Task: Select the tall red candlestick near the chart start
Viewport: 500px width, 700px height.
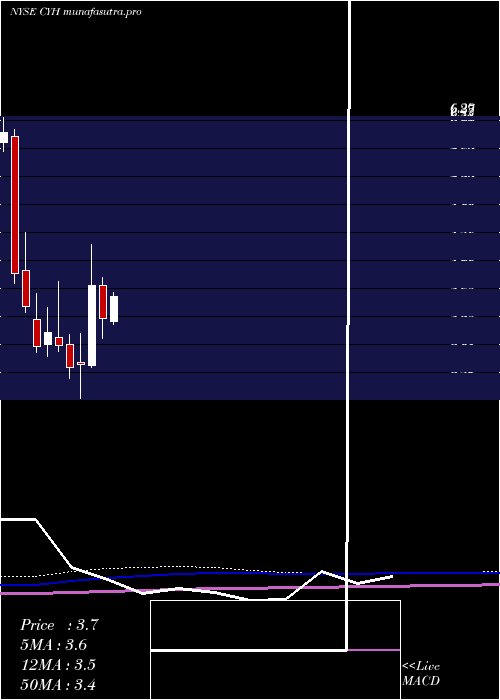Action: coord(15,205)
